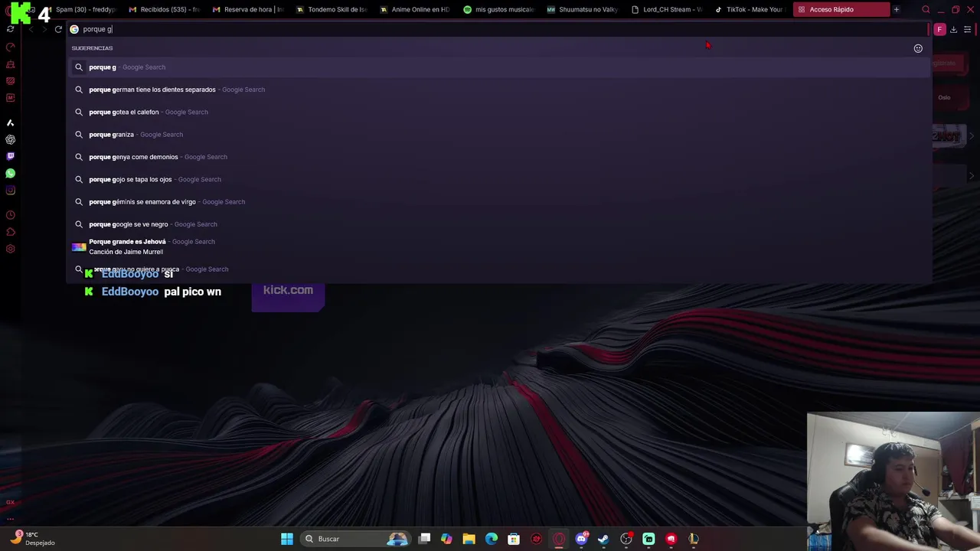Viewport: 980px width, 551px height.
Task: Click the address bar with 'porque g'
Action: click(498, 29)
